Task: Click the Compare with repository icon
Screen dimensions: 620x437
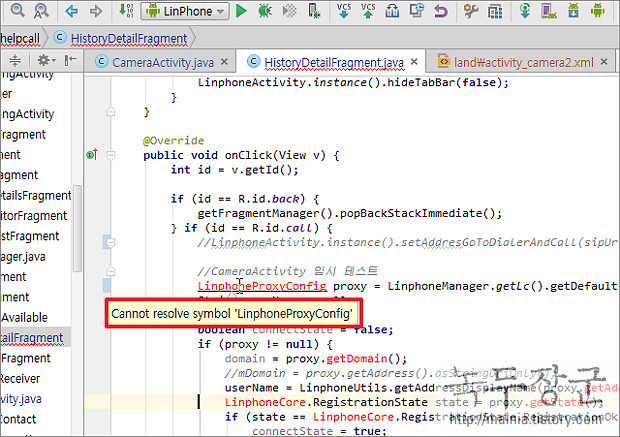Action: tap(416, 11)
